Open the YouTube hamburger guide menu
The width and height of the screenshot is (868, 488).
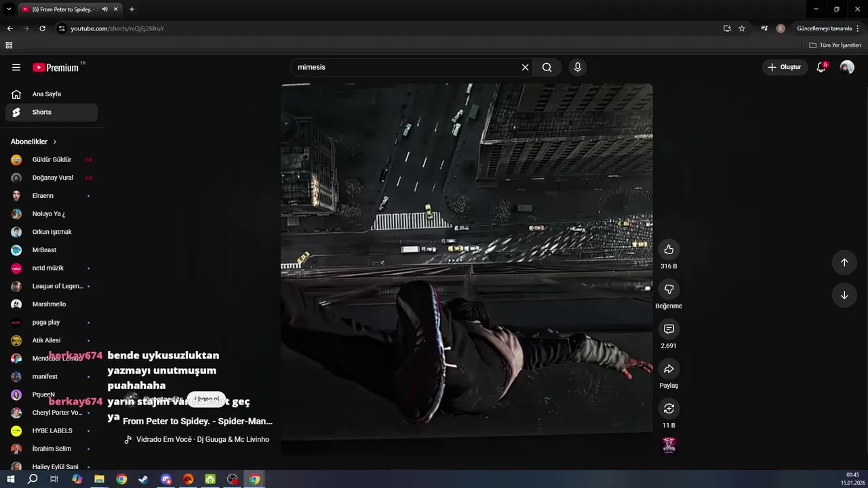(16, 67)
